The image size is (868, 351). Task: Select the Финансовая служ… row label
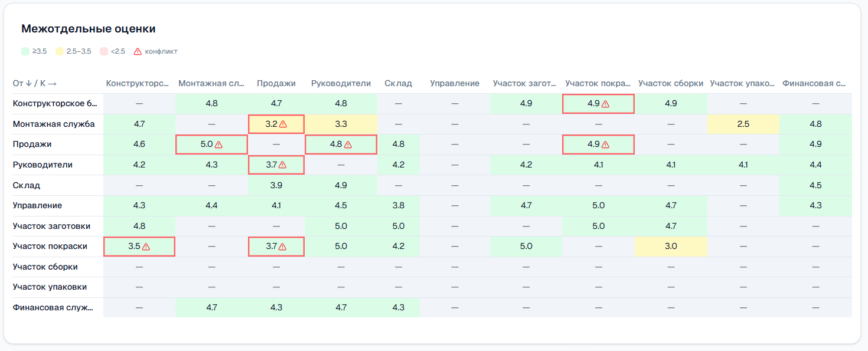(53, 307)
